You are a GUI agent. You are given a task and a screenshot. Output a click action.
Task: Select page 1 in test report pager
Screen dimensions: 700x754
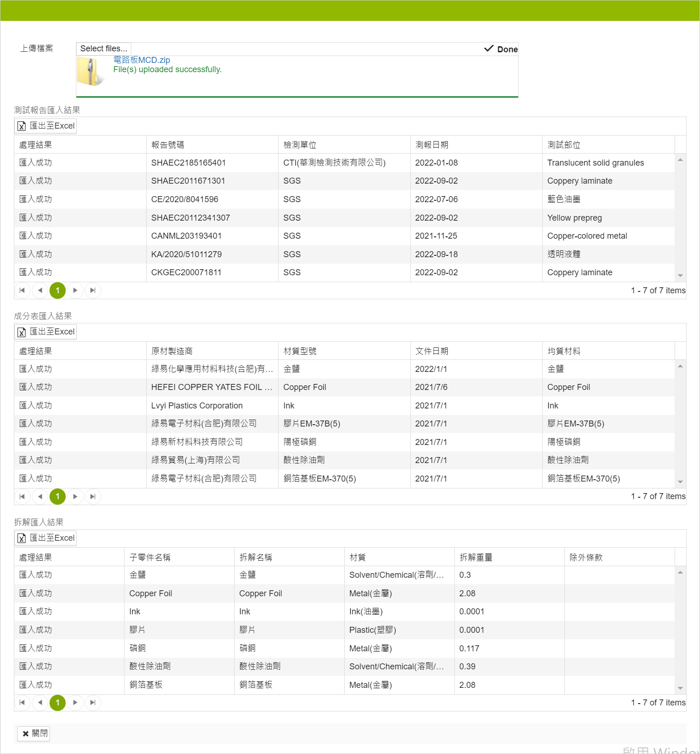[x=58, y=290]
